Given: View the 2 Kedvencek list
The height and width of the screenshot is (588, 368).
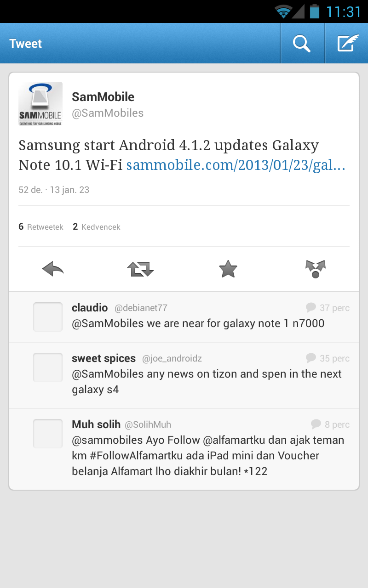Looking at the screenshot, I should tap(97, 226).
